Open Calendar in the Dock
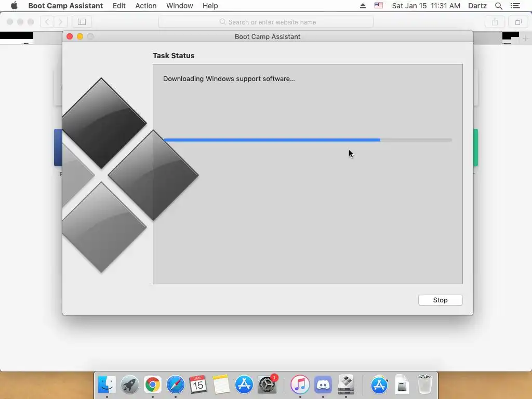Image resolution: width=532 pixels, height=399 pixels. (198, 384)
